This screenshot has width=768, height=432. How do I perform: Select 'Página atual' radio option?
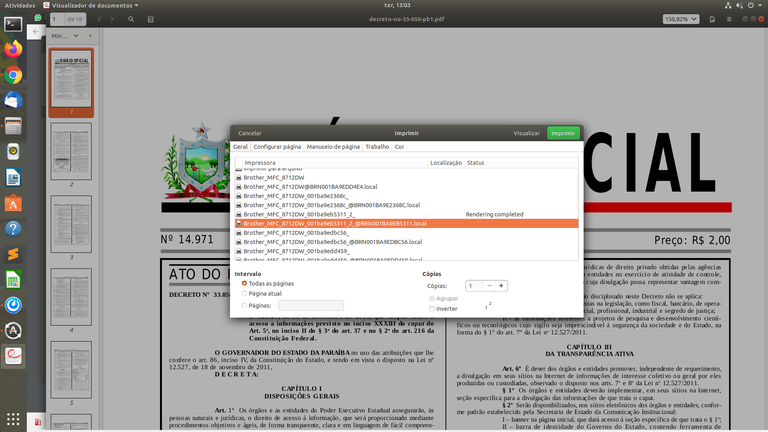244,293
